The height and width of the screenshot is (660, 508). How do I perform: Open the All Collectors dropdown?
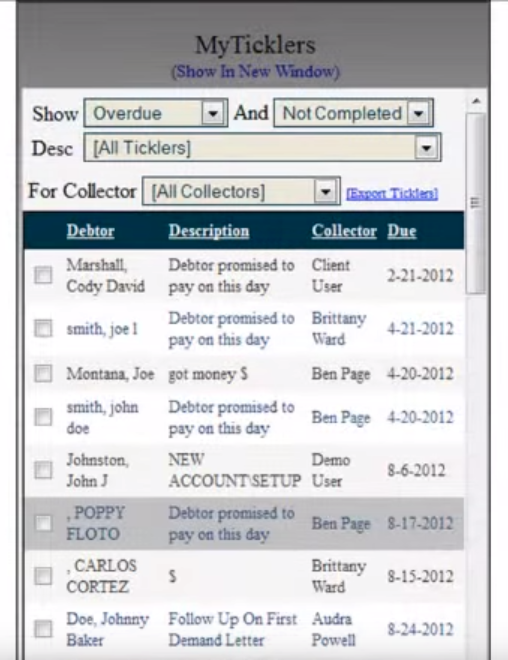click(241, 192)
